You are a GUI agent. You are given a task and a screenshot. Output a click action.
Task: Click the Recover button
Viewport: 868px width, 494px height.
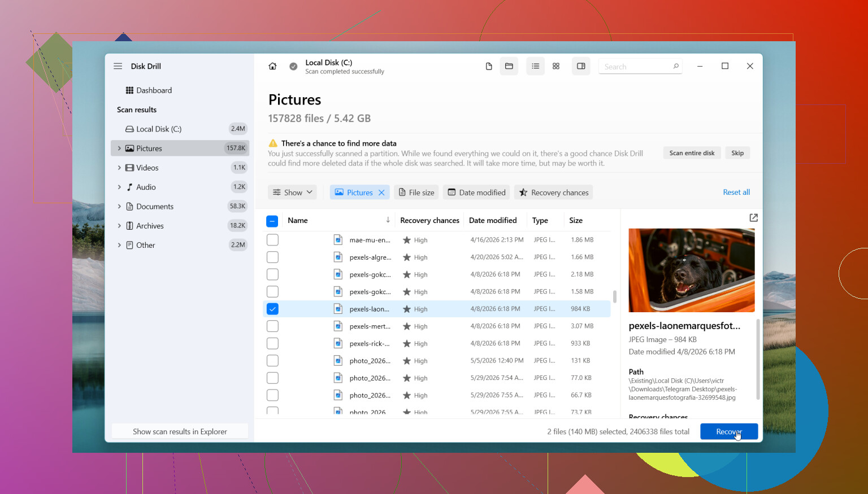(729, 432)
